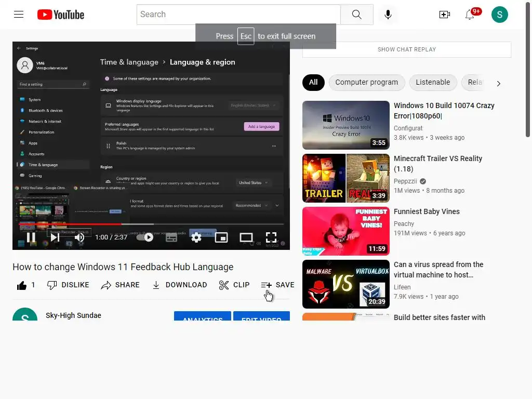
Task: Like the video with thumbs up
Action: [x=22, y=285]
